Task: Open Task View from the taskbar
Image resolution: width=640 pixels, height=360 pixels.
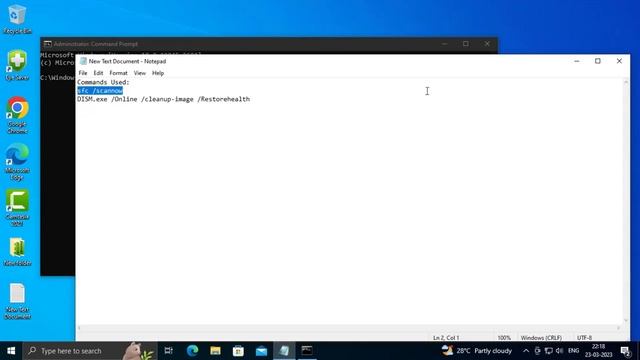Action: [x=169, y=351]
